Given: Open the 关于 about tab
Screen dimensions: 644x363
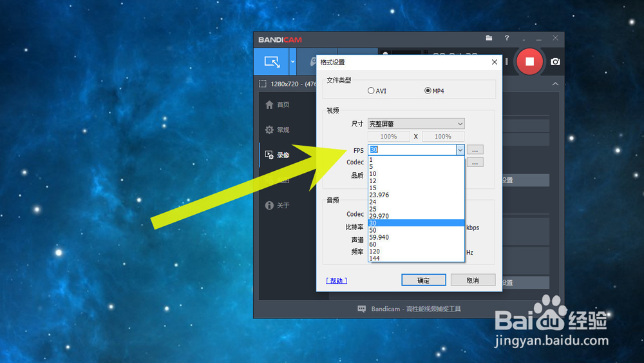Looking at the screenshot, I should coord(277,205).
